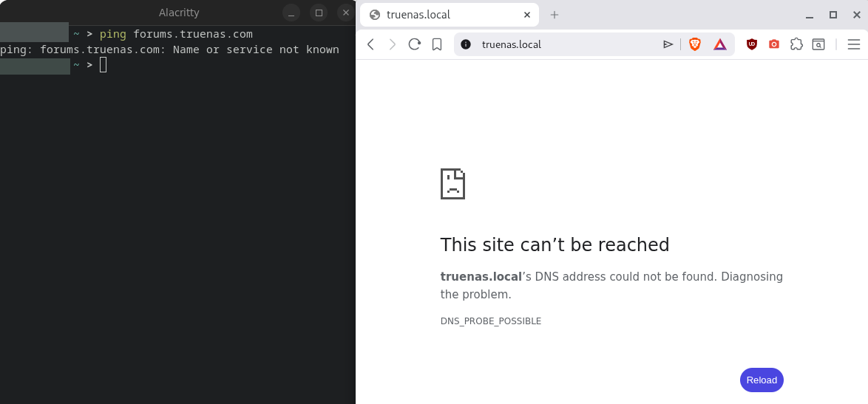Reload page using toolbar refresh icon
Image resolution: width=868 pixels, height=404 pixels.
coord(414,44)
